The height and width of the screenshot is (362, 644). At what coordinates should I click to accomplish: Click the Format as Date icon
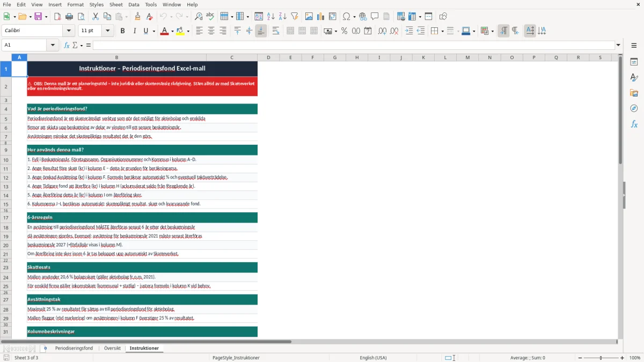[x=368, y=31]
